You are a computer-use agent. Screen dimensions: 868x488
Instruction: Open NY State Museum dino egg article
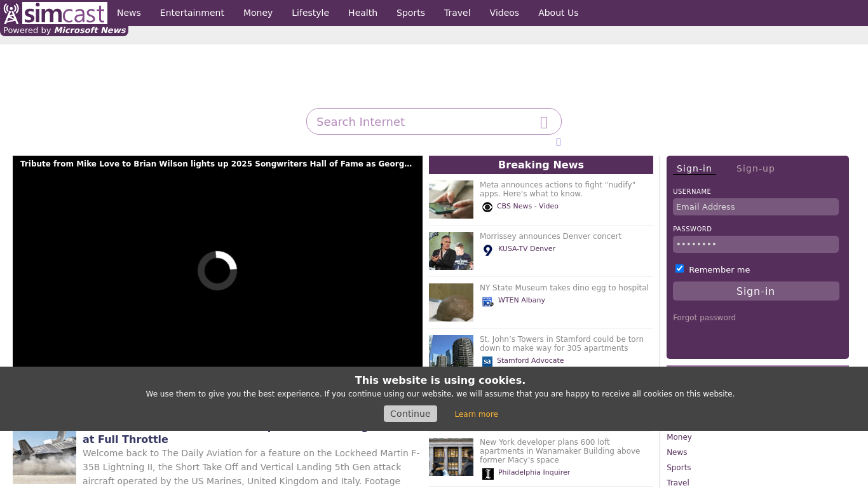[564, 288]
